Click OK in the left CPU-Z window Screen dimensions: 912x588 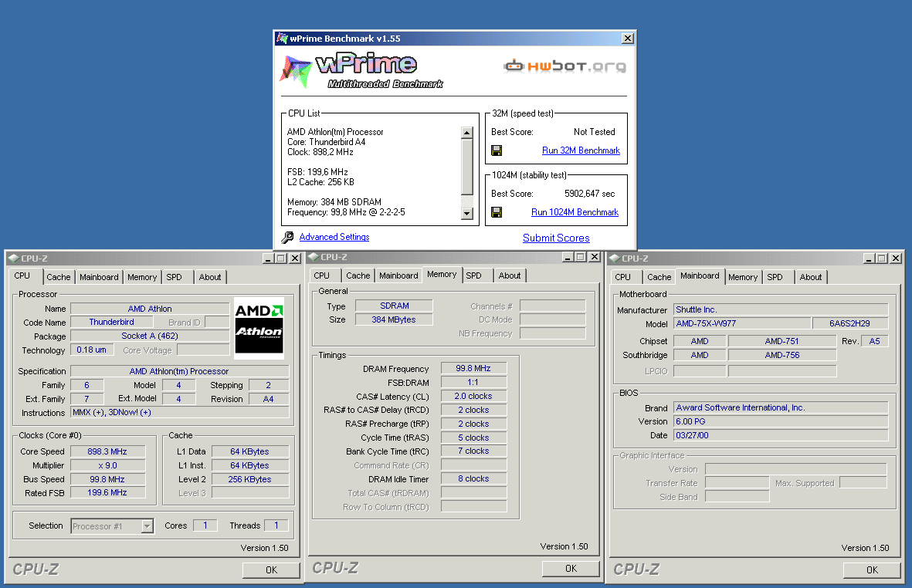(271, 570)
